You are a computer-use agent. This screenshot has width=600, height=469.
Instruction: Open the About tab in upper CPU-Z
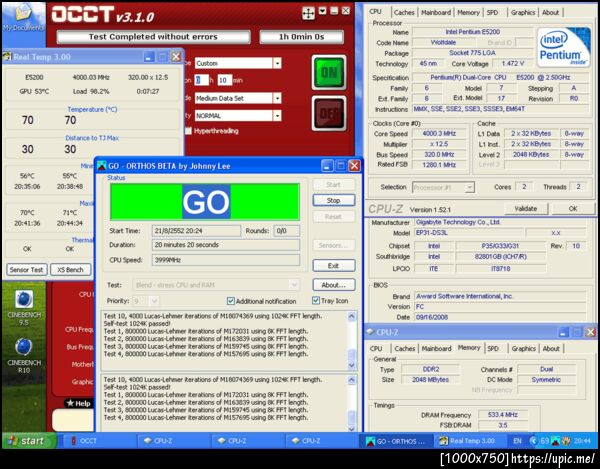pyautogui.click(x=550, y=12)
